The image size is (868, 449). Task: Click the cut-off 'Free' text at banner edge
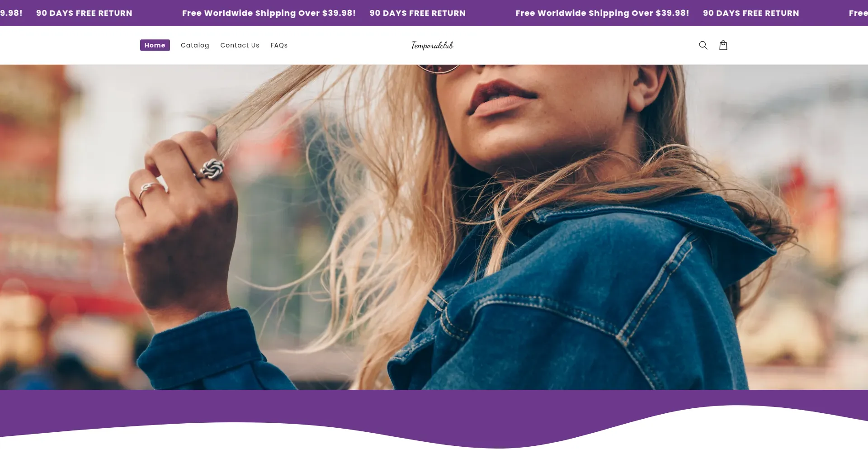(x=858, y=13)
